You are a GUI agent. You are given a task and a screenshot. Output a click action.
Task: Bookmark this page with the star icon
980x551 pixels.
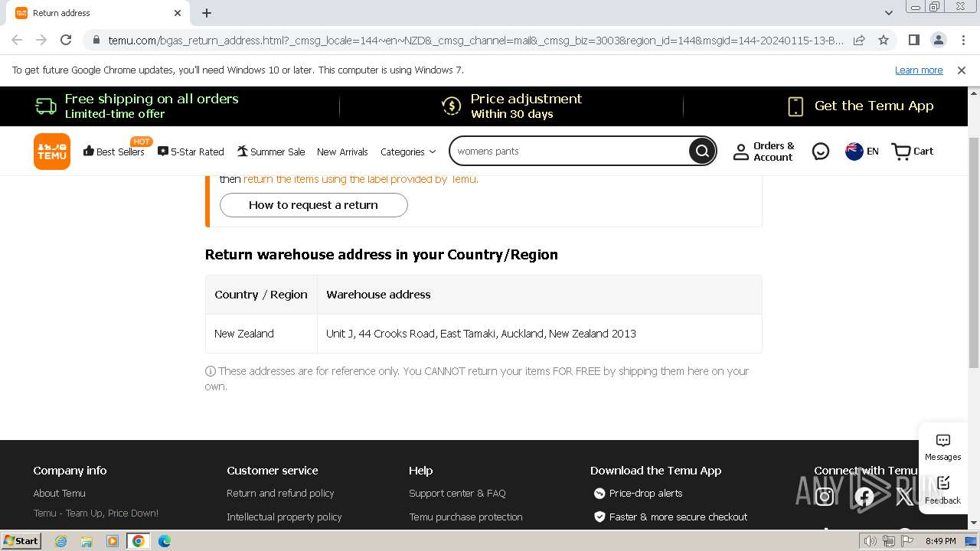884,40
